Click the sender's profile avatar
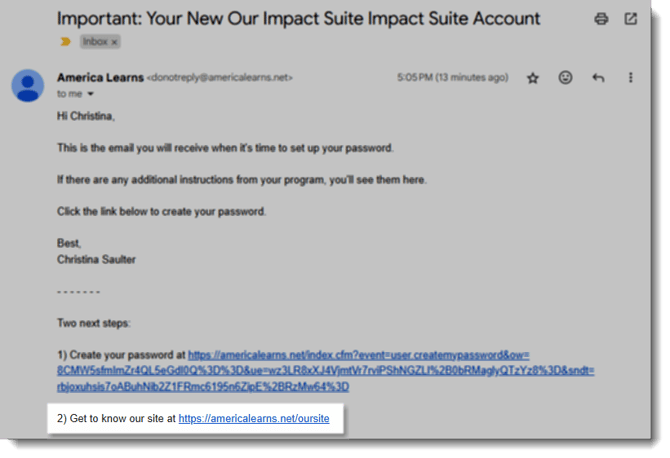 click(x=27, y=85)
